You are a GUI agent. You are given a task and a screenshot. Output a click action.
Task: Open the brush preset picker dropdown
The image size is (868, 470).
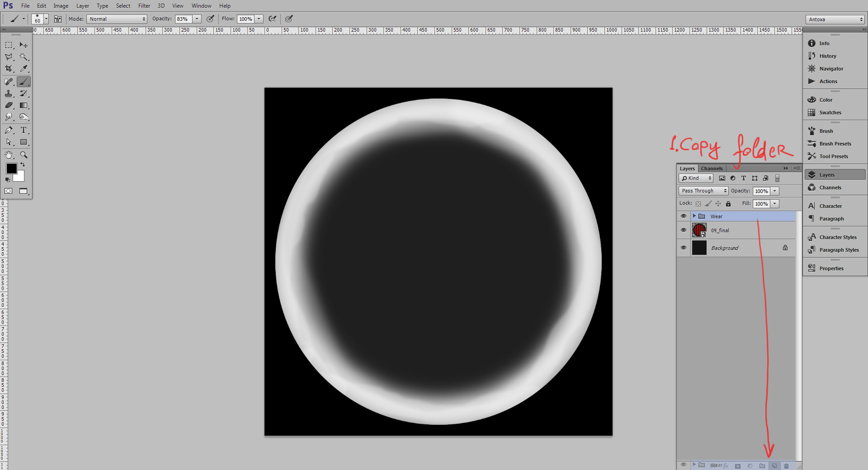tap(46, 19)
